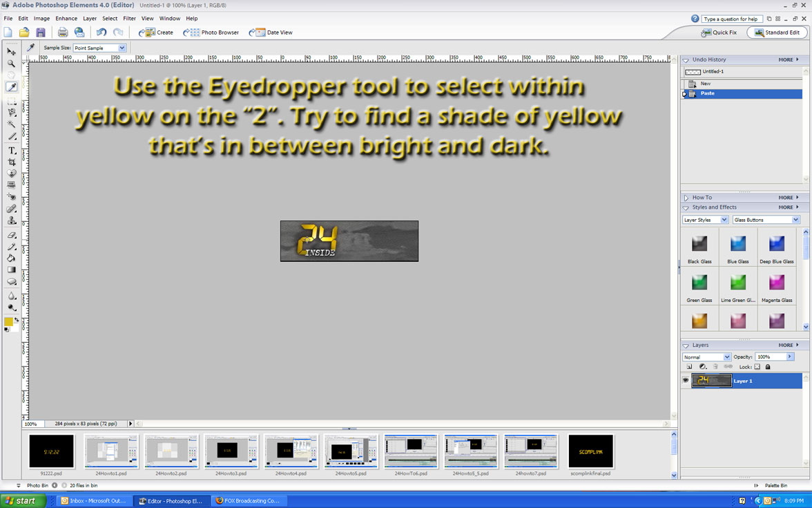This screenshot has height=508, width=812.
Task: Select the Gradient tool
Action: pos(11,270)
